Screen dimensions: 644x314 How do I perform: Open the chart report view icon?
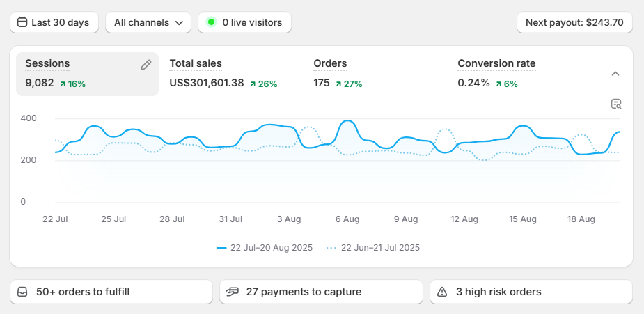tap(615, 104)
